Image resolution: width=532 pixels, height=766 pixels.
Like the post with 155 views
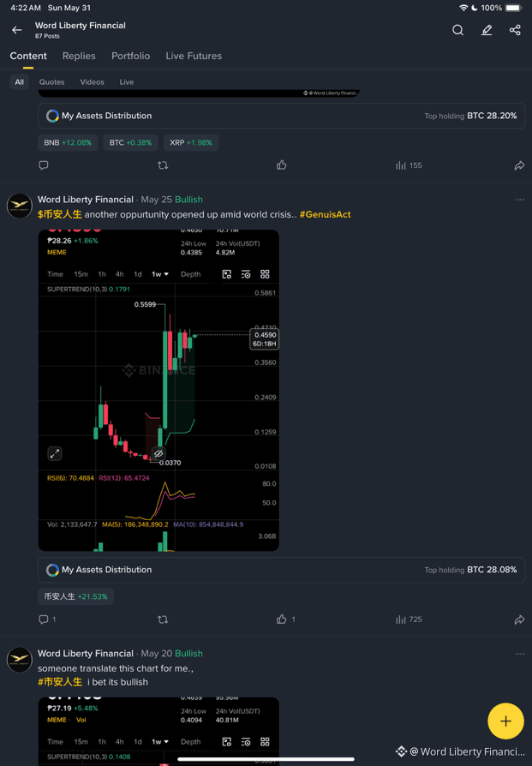(x=281, y=165)
